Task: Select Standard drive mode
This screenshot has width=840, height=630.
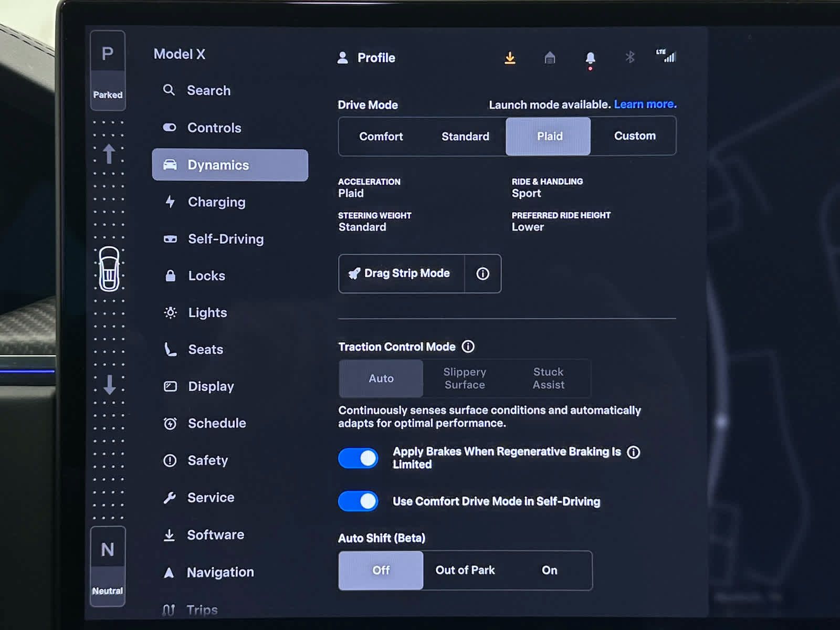Action: point(465,136)
